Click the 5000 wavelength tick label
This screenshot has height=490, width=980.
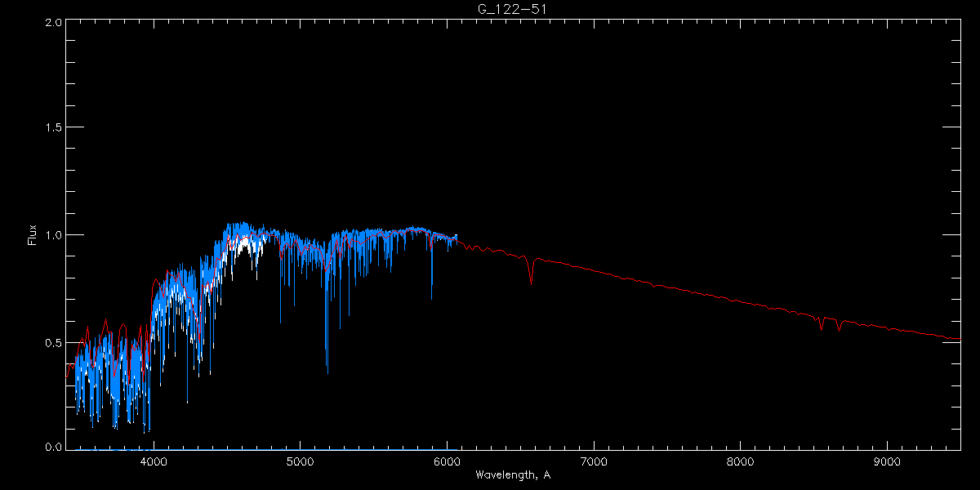click(x=300, y=462)
